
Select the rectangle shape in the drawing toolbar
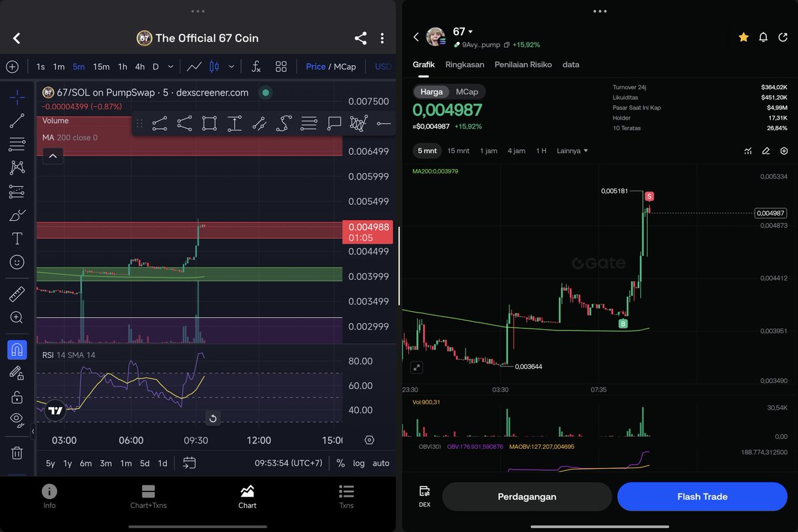209,123
